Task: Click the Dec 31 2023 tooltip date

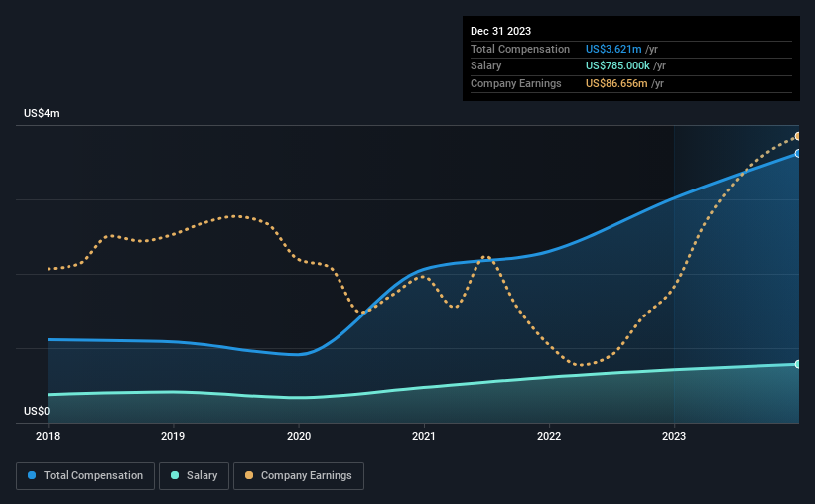Action: pyautogui.click(x=500, y=31)
